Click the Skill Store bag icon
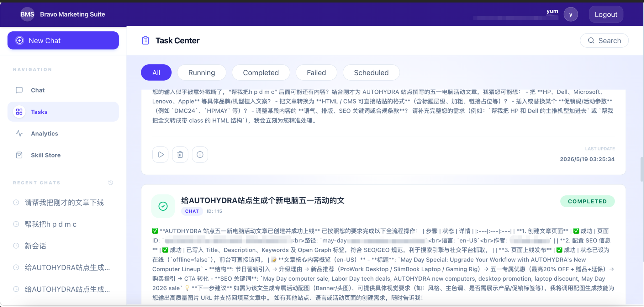This screenshot has height=307, width=644. 19,155
